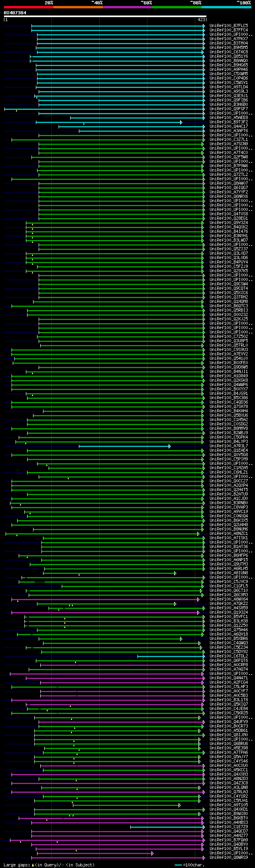The width and height of the screenshot is (255, 868).
Task: Select the UniRef100_C0P4D6 label
Action: [x=229, y=78]
